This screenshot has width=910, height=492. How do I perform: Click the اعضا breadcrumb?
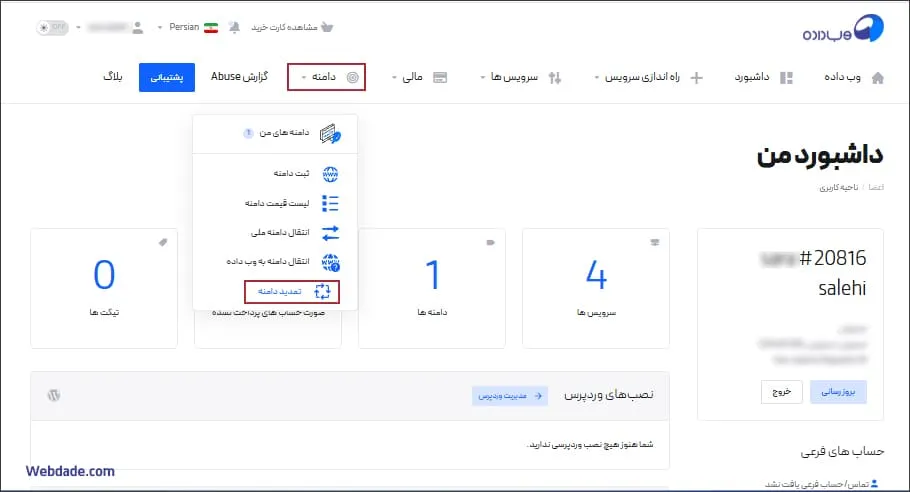pyautogui.click(x=876, y=187)
